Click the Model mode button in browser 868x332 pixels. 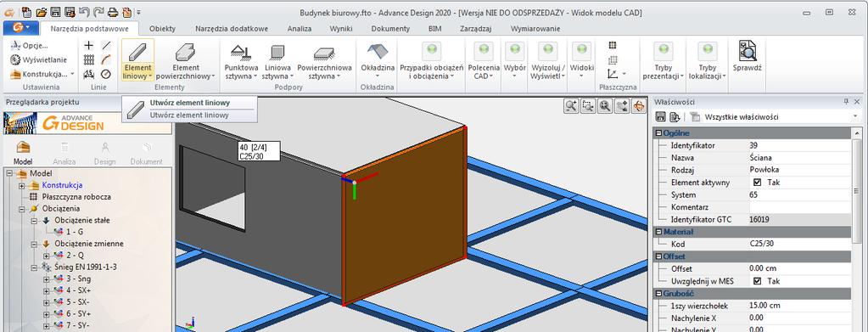point(23,153)
